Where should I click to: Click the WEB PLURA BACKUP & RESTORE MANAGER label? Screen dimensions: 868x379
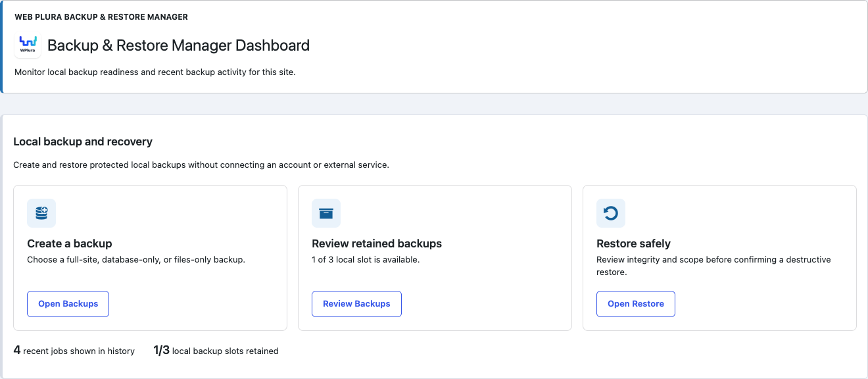pos(101,16)
